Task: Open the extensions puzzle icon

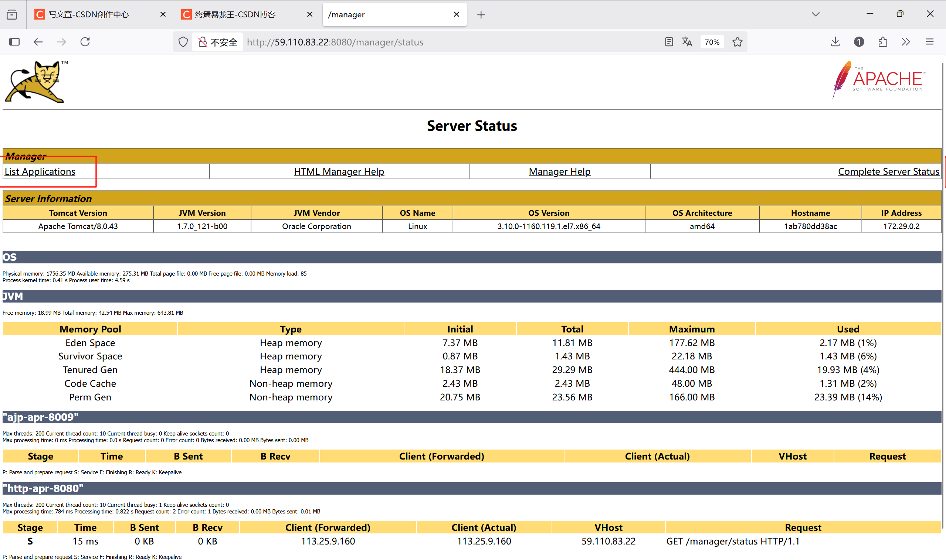Action: coord(882,42)
